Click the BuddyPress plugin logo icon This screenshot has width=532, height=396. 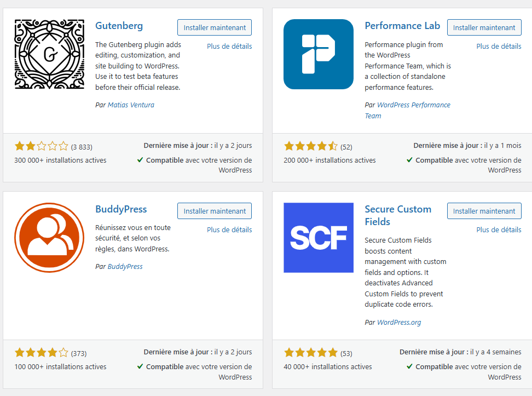[x=49, y=238]
